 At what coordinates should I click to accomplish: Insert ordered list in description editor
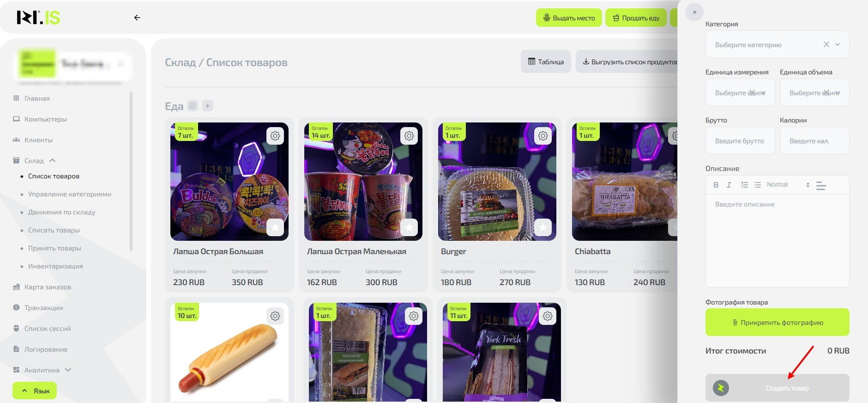point(744,185)
